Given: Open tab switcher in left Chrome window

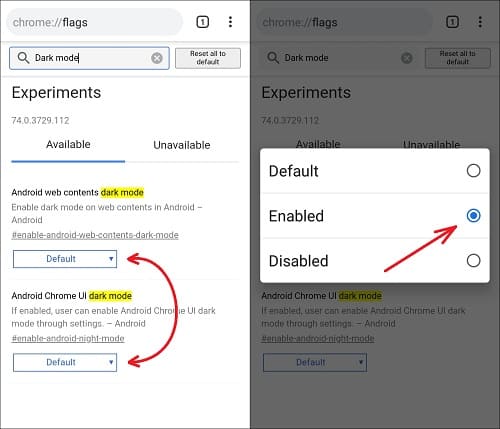Looking at the screenshot, I should 203,22.
